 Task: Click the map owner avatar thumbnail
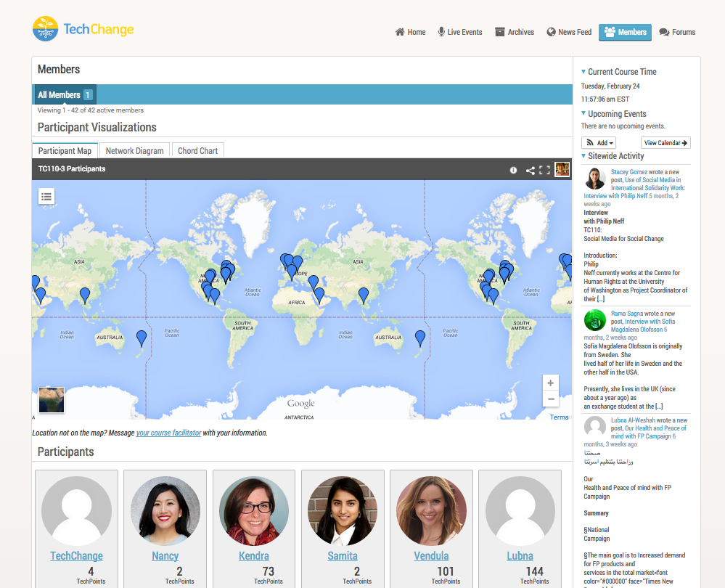click(562, 169)
